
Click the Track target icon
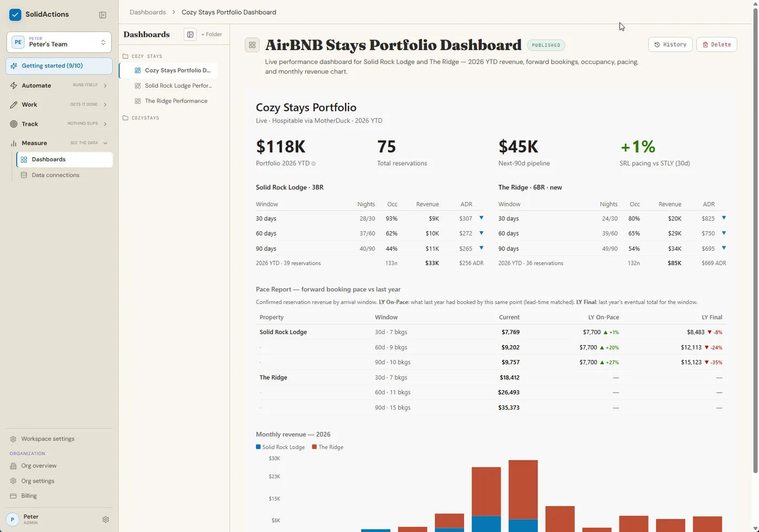coord(14,124)
